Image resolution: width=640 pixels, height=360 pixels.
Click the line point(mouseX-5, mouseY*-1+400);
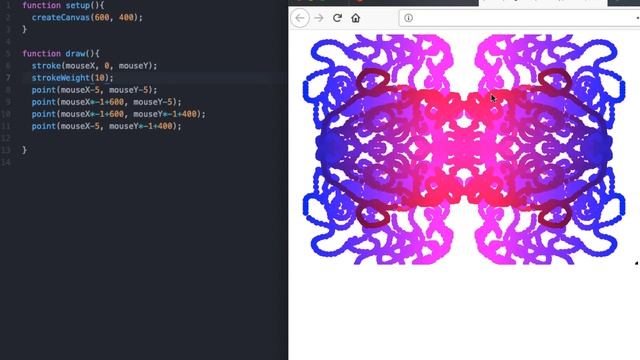coord(107,126)
